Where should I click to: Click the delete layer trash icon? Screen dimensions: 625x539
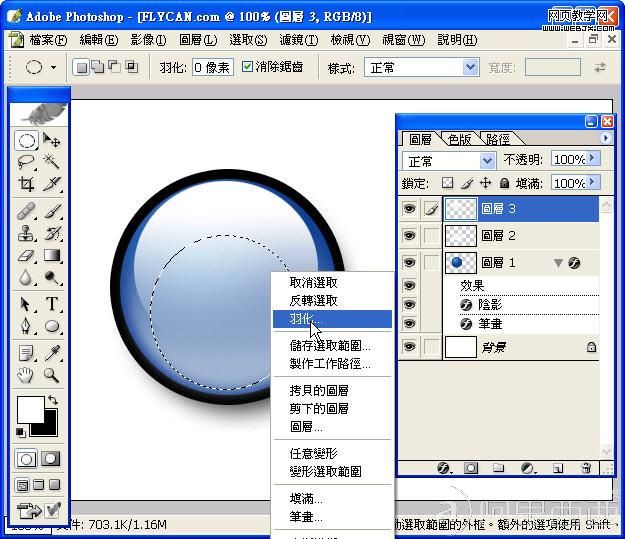(x=586, y=468)
